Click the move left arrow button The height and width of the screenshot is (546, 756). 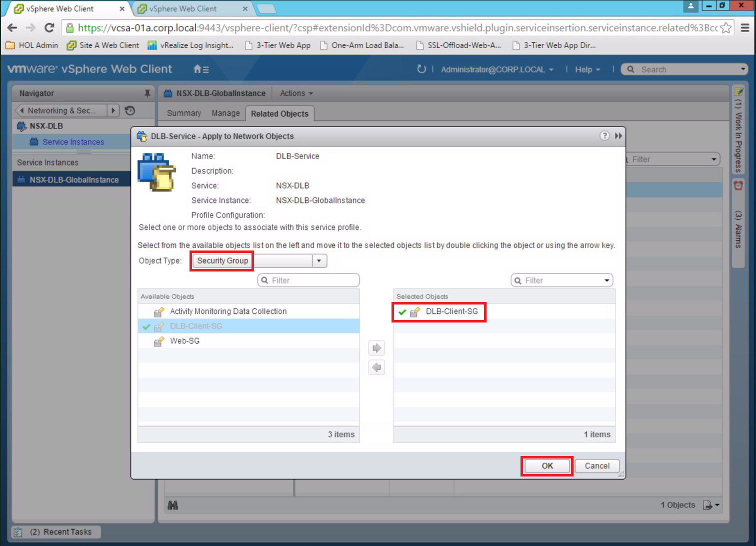376,367
